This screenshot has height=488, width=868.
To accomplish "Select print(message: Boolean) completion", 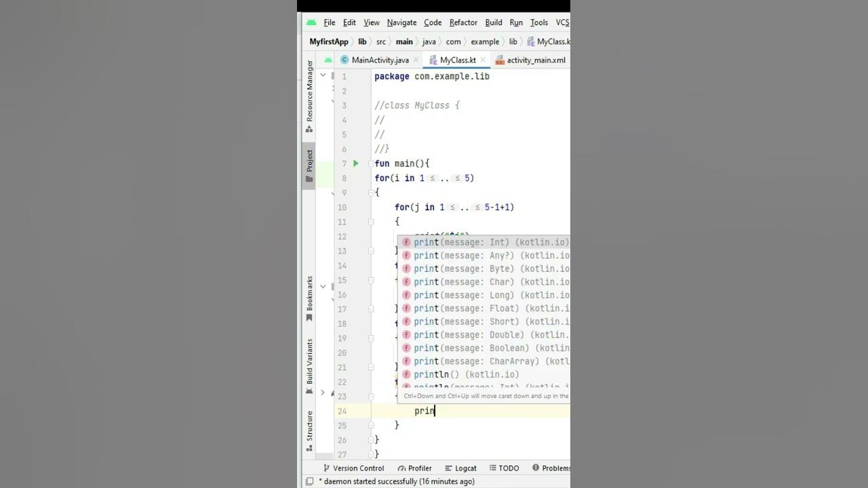I will click(484, 348).
